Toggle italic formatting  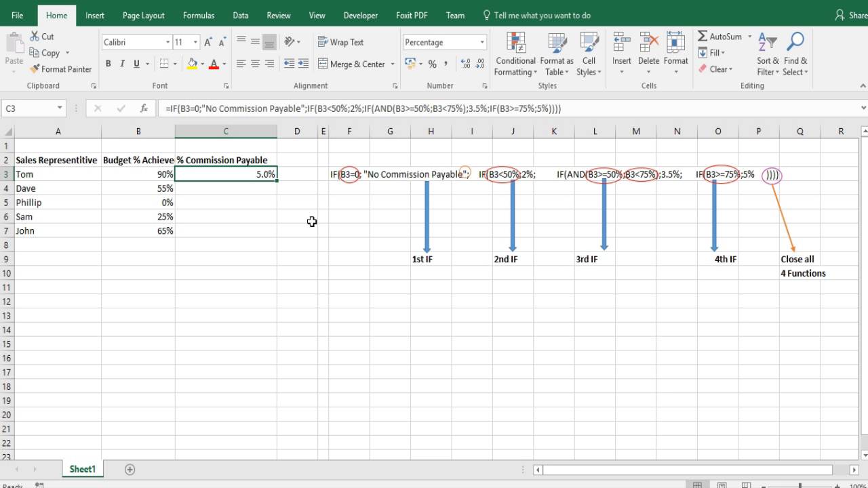(x=122, y=64)
